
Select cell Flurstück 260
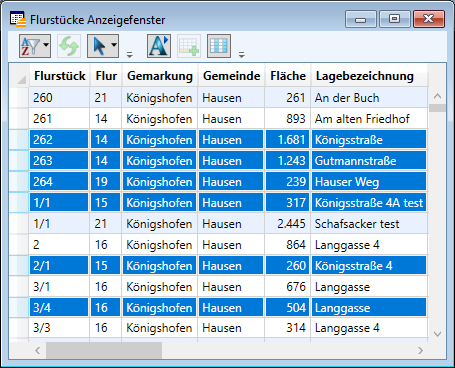(59, 98)
